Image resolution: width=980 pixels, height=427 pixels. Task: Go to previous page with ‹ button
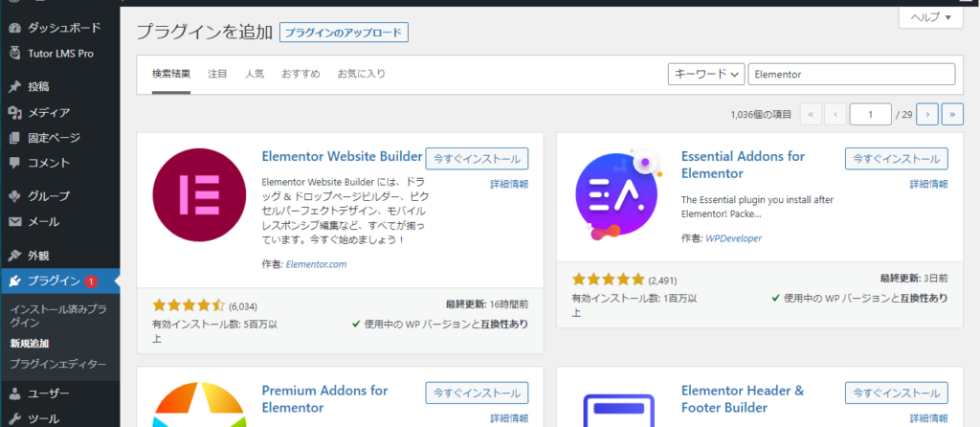[x=835, y=114]
